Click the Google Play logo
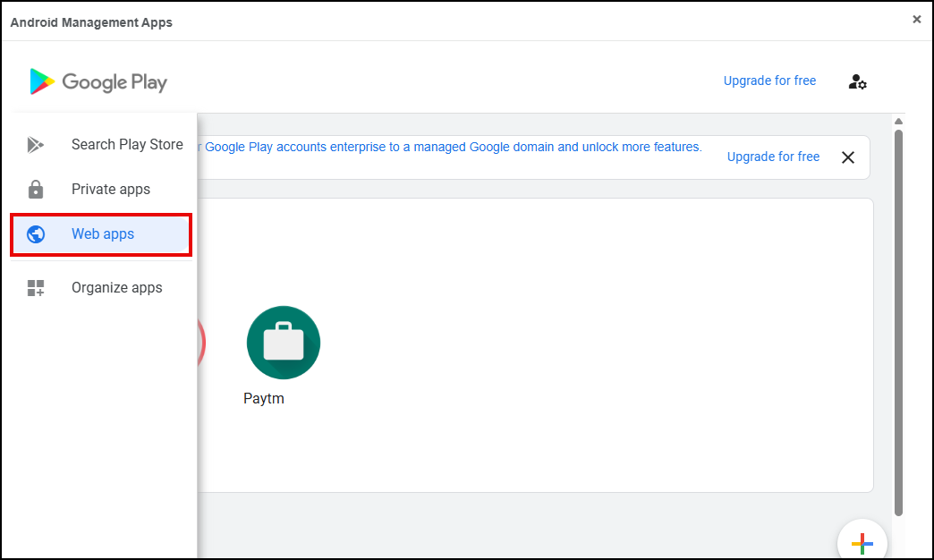The width and height of the screenshot is (934, 560). pos(98,82)
